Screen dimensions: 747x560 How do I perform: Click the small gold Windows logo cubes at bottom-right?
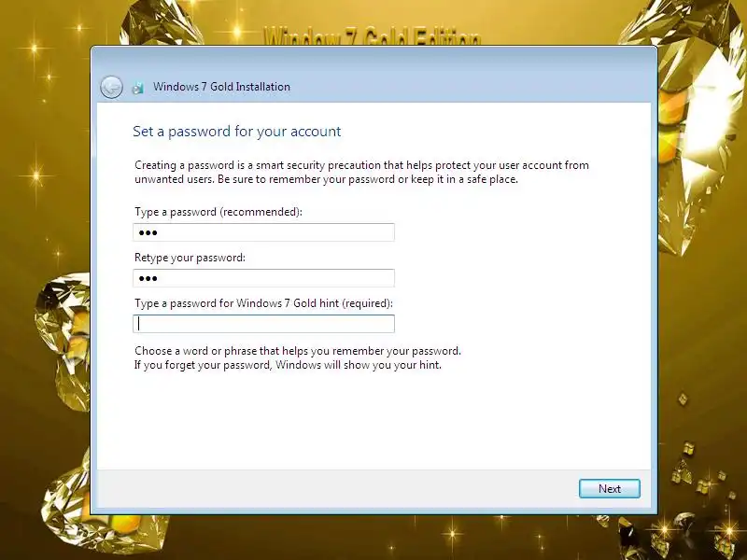[698, 469]
